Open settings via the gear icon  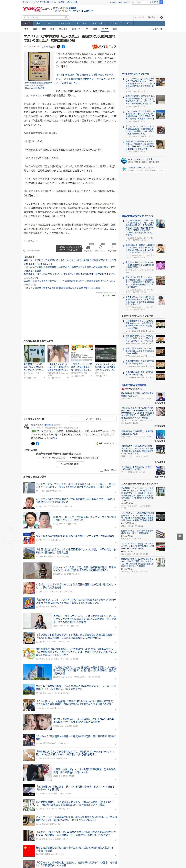click(x=161, y=17)
